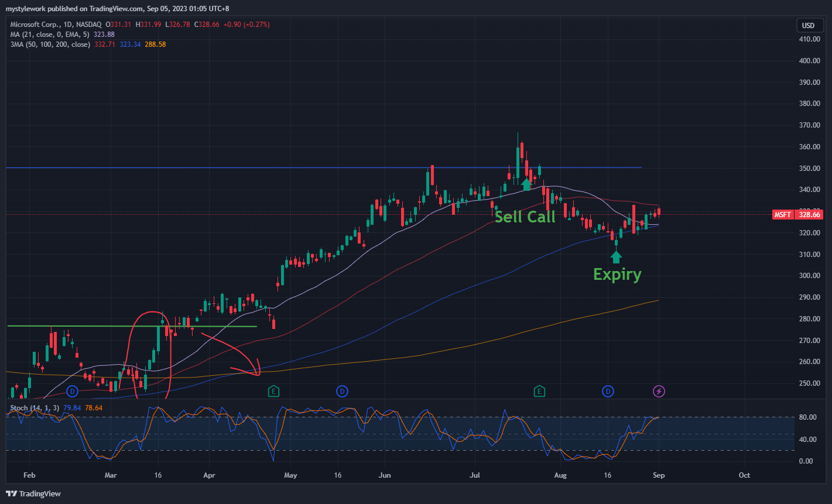The height and width of the screenshot is (504, 832).
Task: Click the open value O331.31
Action: 119,25
